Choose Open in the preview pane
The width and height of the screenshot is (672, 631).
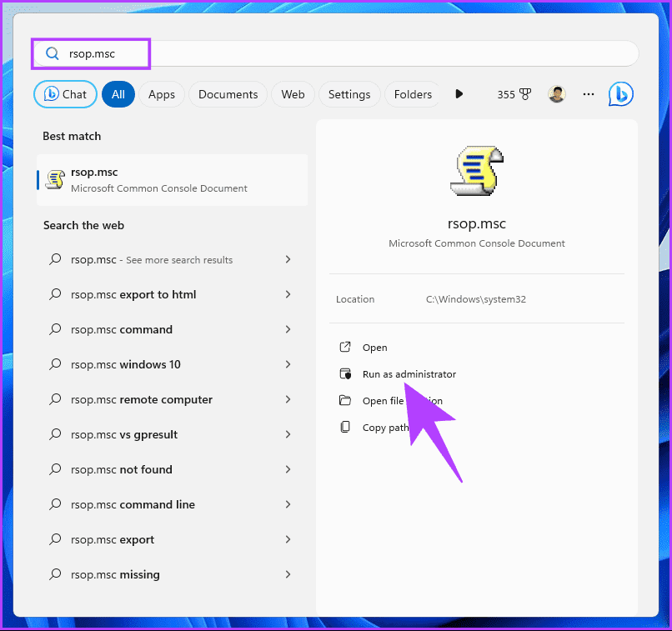375,348
